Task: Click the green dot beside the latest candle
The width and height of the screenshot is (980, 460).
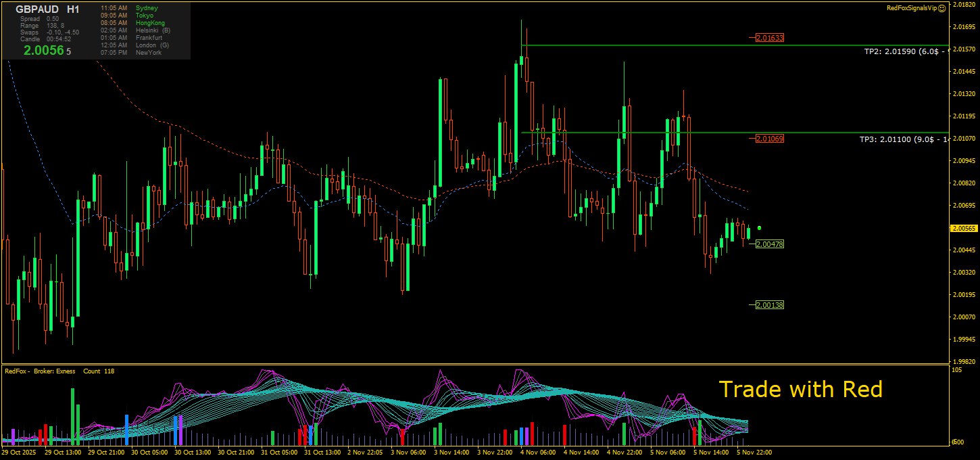Action: tap(760, 229)
